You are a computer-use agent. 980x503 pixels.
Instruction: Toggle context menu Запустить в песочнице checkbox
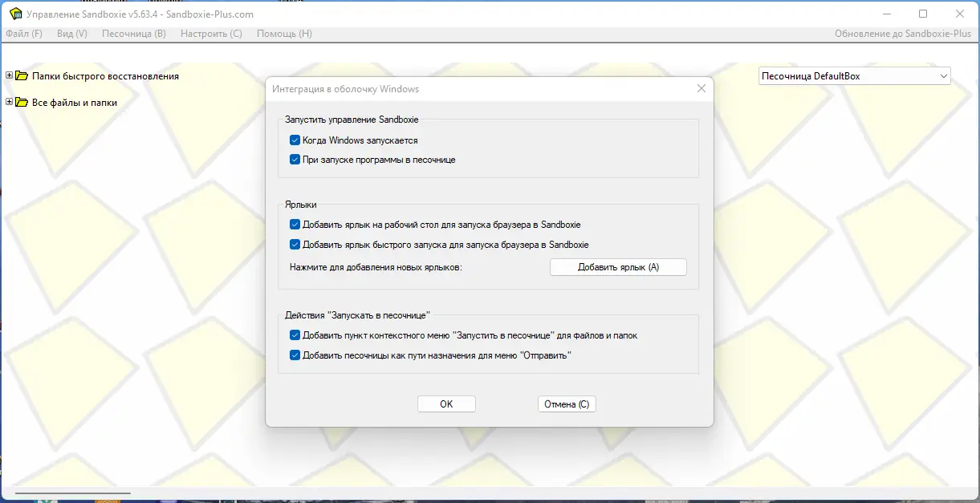(x=295, y=335)
